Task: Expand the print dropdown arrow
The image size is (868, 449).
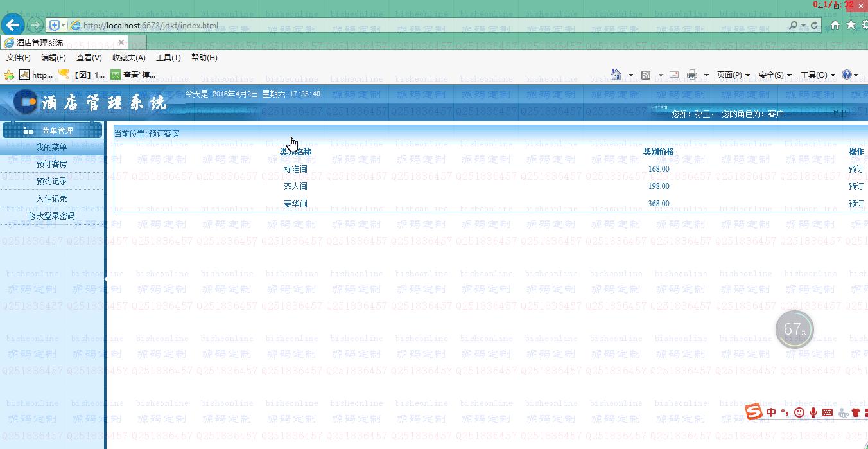Action: (706, 75)
